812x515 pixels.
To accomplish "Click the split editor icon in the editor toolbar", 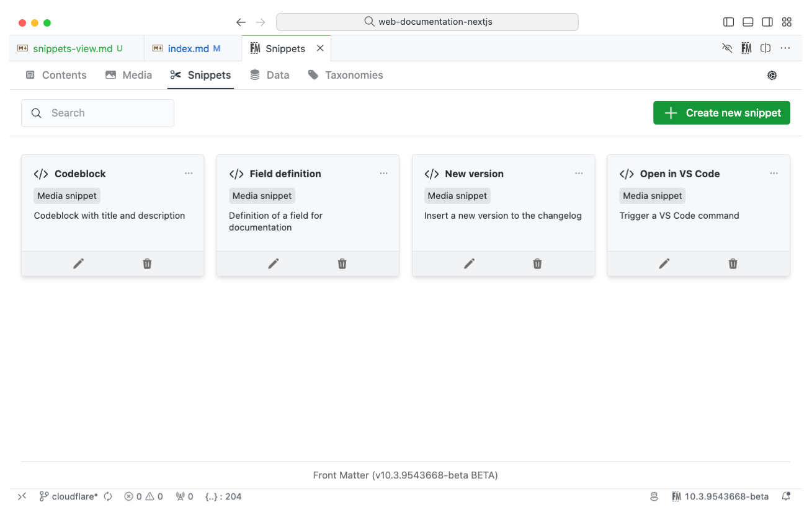I will pos(765,48).
